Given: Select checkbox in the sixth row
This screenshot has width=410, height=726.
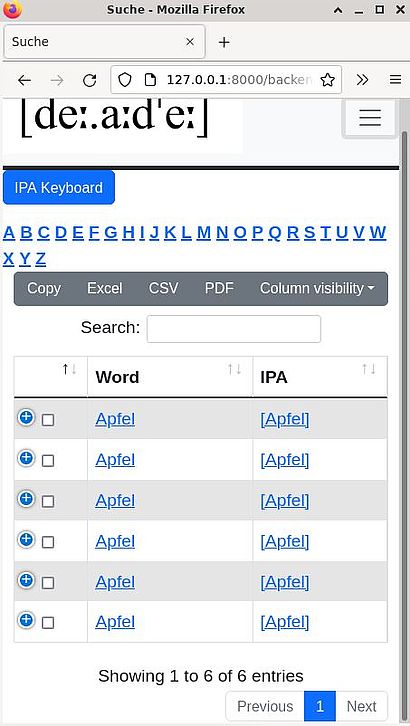Looking at the screenshot, I should click(48, 623).
